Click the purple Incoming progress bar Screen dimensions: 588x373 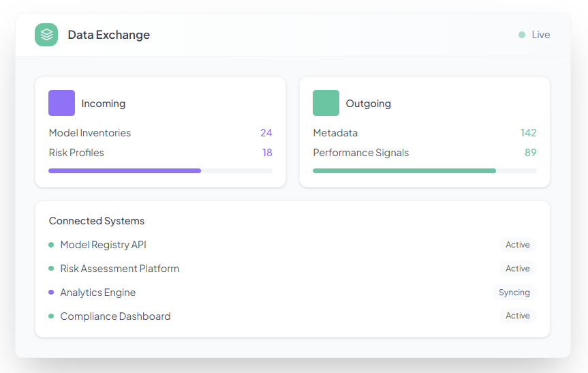pos(125,170)
